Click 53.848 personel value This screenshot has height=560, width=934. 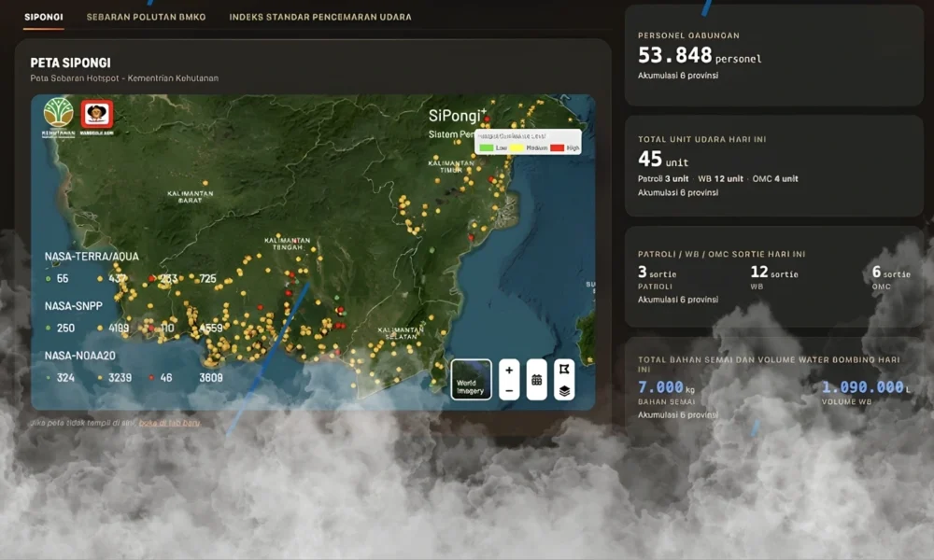pos(700,55)
